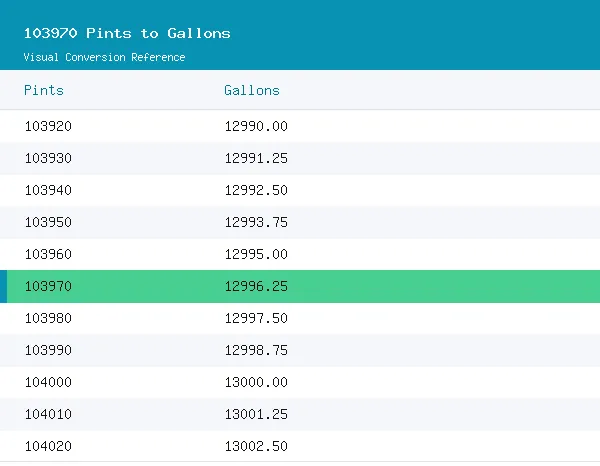The image size is (600, 466).
Task: Select the gallons cell '12993.75'
Action: (x=256, y=222)
